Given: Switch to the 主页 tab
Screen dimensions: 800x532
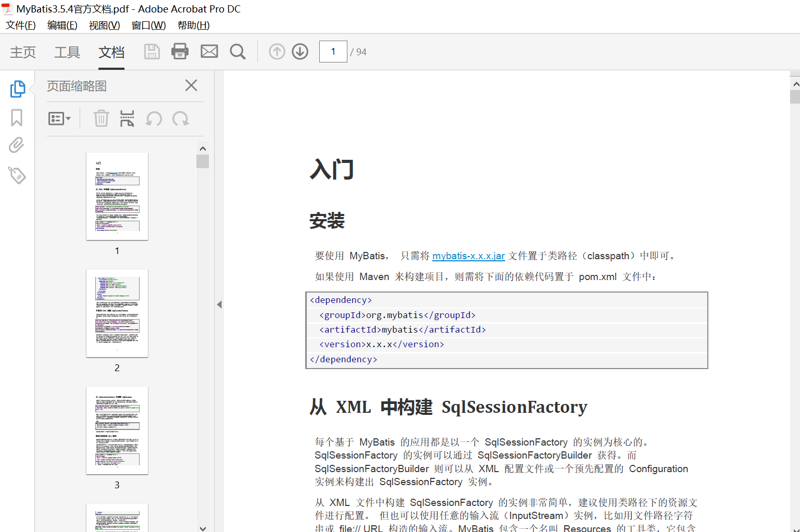Looking at the screenshot, I should (23, 52).
